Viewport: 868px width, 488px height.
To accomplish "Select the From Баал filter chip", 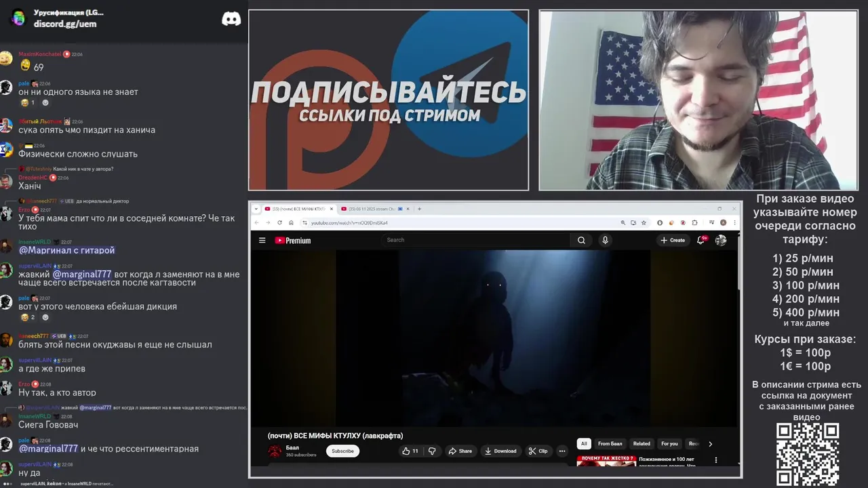I will (x=610, y=444).
